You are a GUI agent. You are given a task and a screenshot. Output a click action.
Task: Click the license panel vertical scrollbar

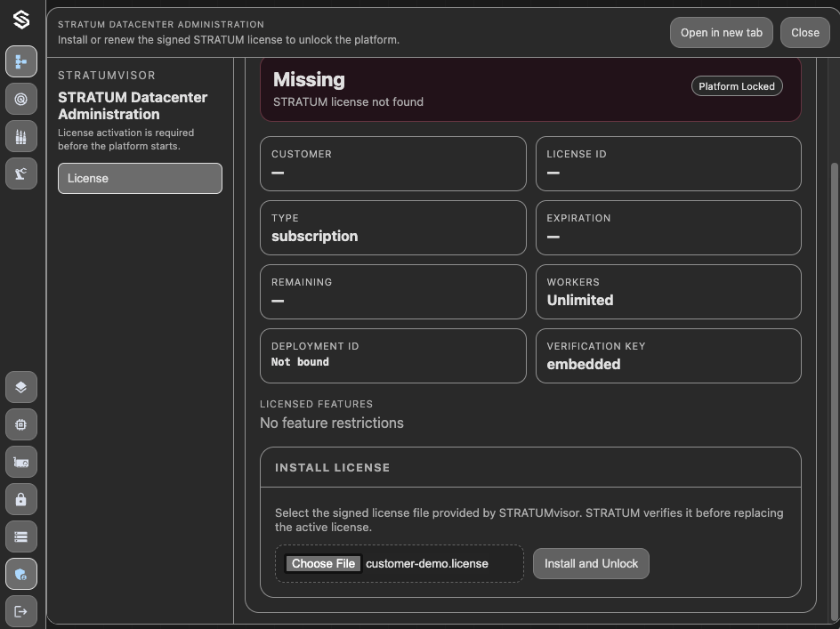tap(834, 391)
